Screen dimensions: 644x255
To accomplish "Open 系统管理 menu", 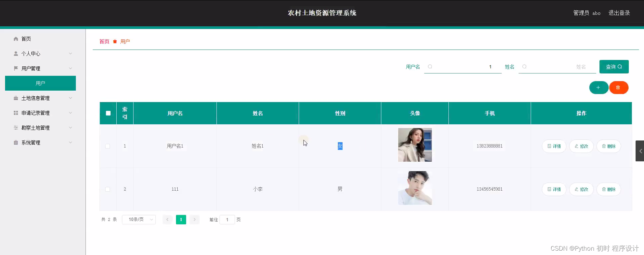I will [x=40, y=142].
